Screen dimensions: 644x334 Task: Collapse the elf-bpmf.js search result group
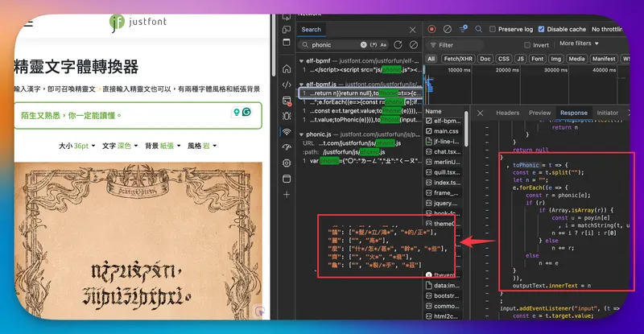click(x=301, y=85)
